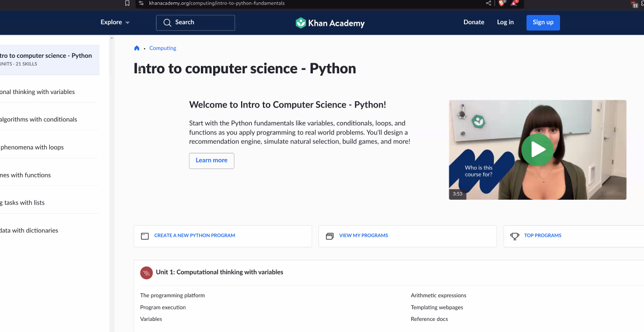Click Create a New Python Program
Screen dimensions: 644x332
click(x=195, y=236)
